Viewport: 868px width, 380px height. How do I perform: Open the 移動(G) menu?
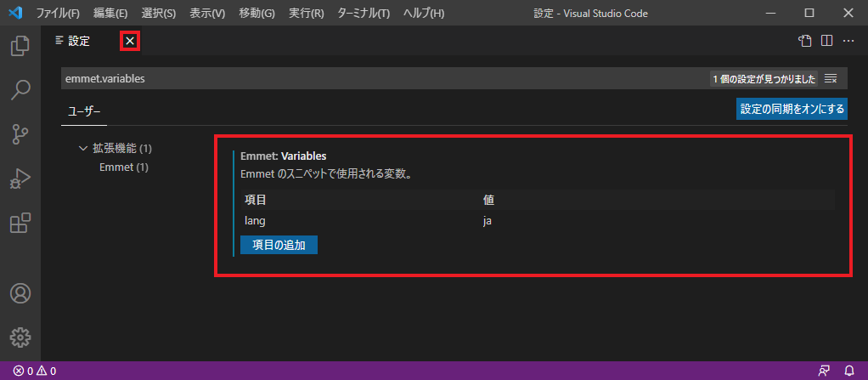click(x=256, y=14)
